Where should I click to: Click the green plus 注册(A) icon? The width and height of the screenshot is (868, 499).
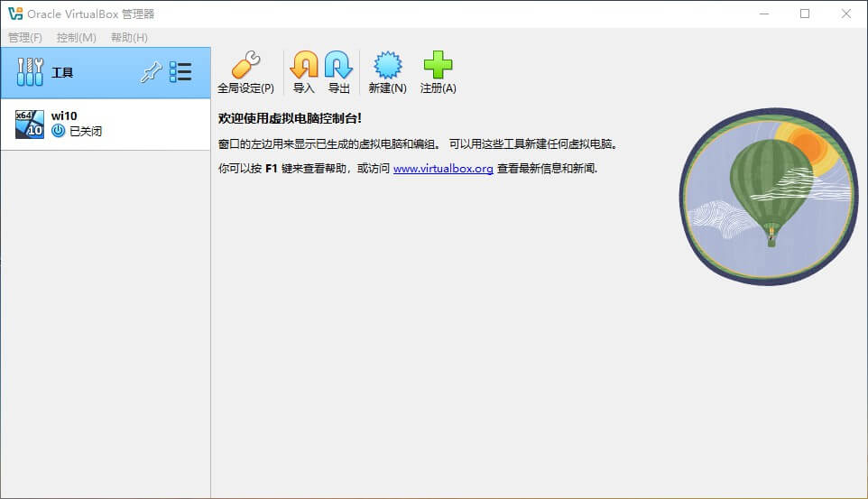[438, 65]
